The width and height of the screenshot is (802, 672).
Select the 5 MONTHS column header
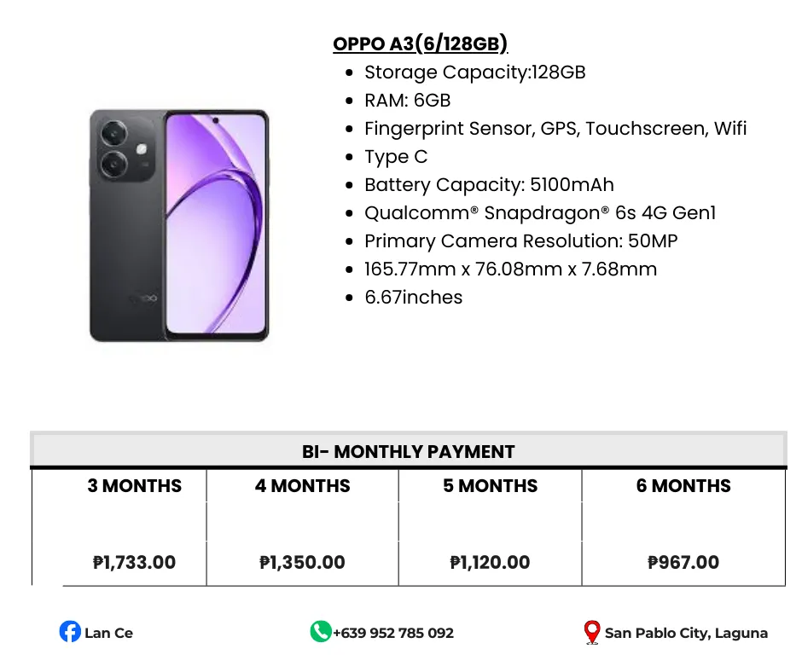(x=490, y=486)
